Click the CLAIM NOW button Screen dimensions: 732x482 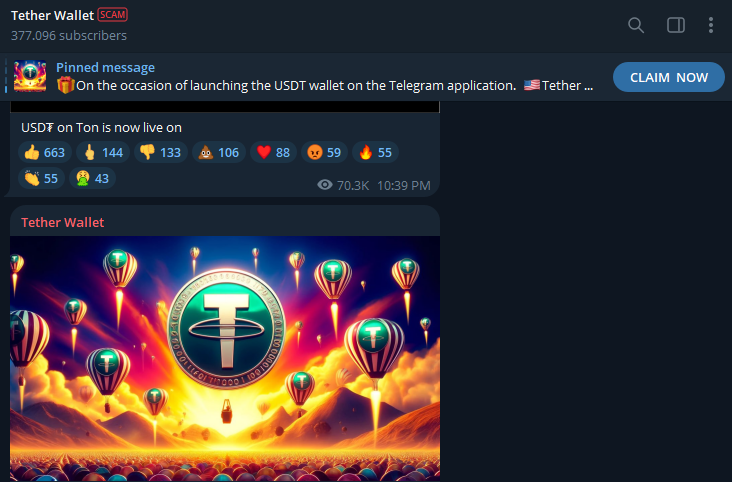669,77
